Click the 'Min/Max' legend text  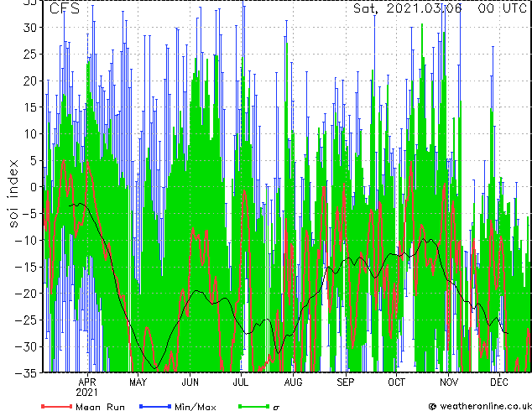click(195, 407)
